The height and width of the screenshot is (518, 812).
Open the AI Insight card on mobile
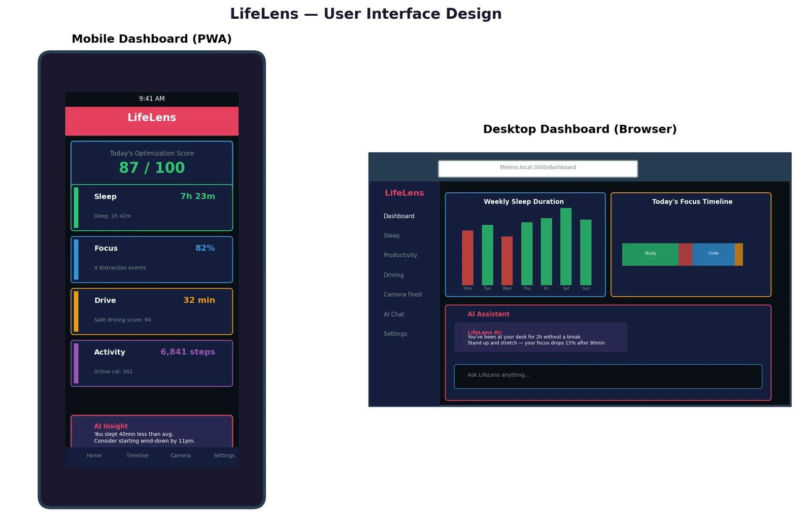tap(152, 431)
